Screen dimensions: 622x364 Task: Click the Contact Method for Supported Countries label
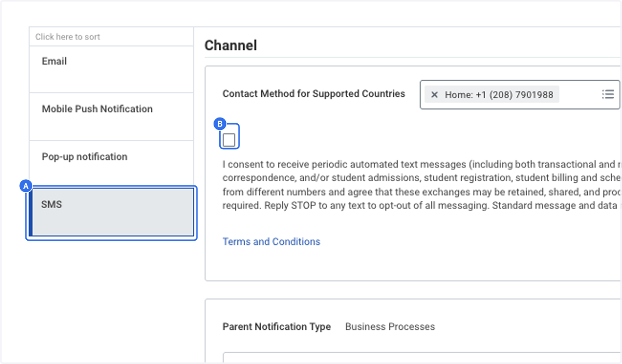pyautogui.click(x=314, y=94)
